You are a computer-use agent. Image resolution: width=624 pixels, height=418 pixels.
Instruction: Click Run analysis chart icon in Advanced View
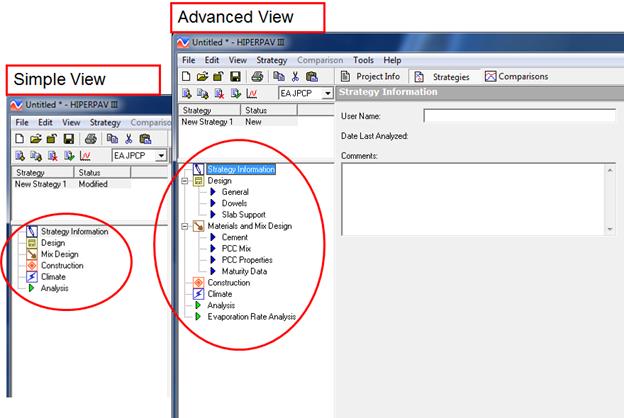252,94
